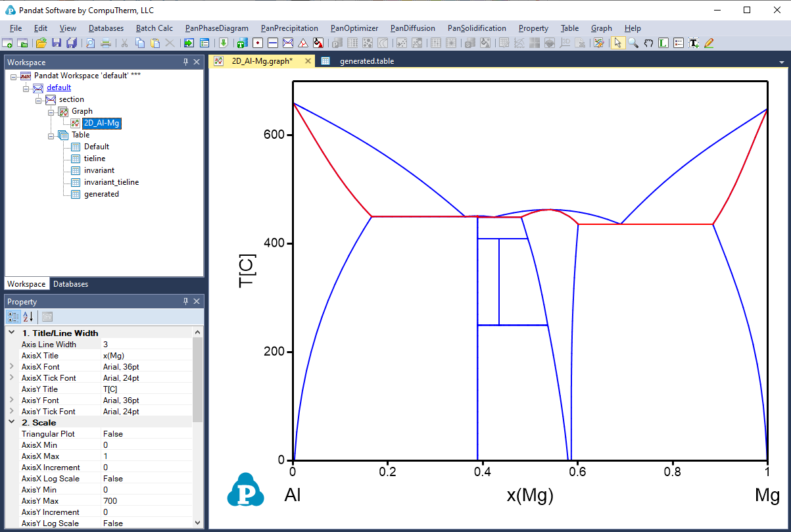This screenshot has width=791, height=532.
Task: Switch to the generated.table tab
Action: [x=366, y=61]
